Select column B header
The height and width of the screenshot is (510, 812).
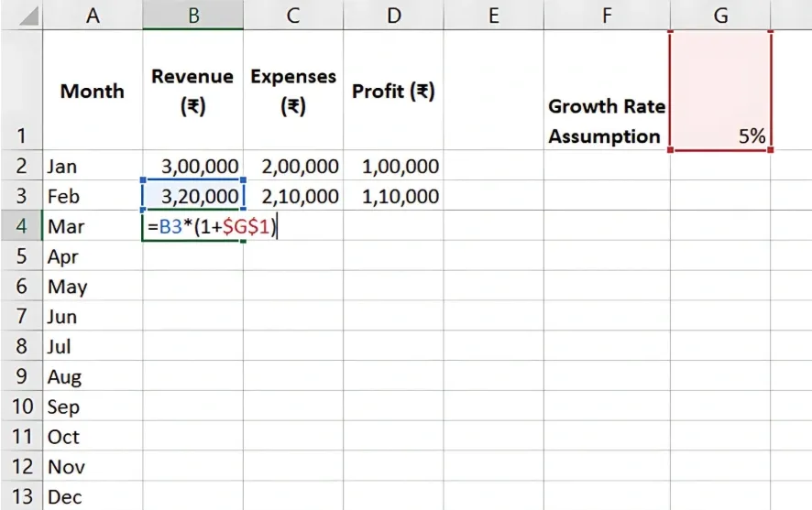tap(192, 15)
